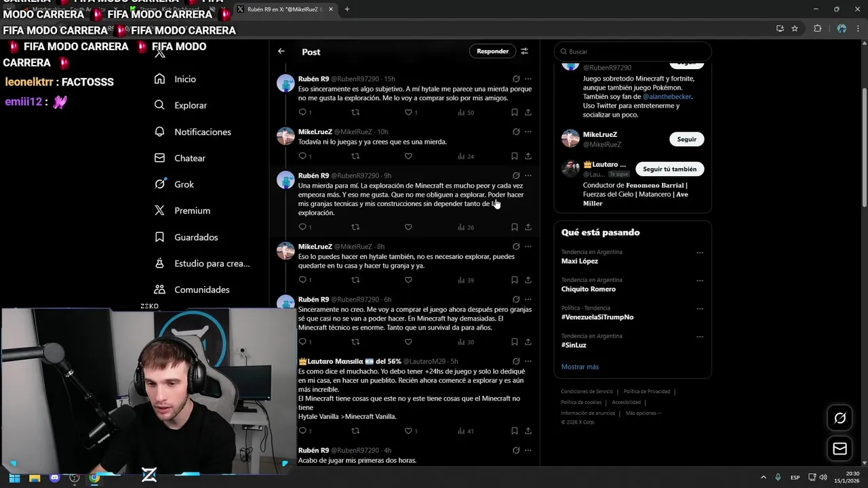This screenshot has width=868, height=488.
Task: Open more options for the Maxi López trend
Action: point(700,253)
